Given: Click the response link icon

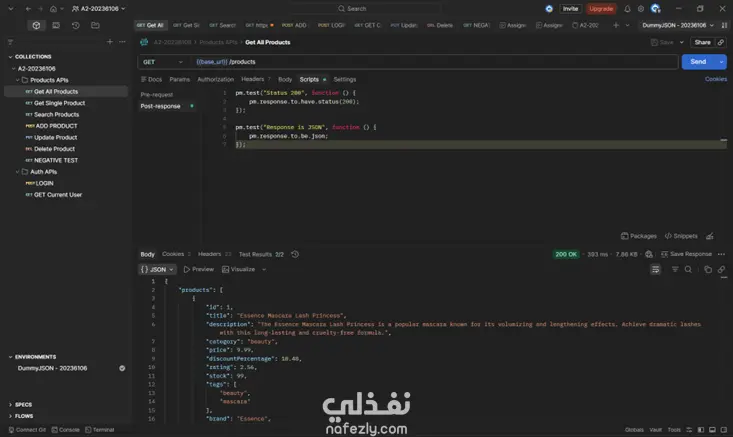Looking at the screenshot, I should [721, 269].
